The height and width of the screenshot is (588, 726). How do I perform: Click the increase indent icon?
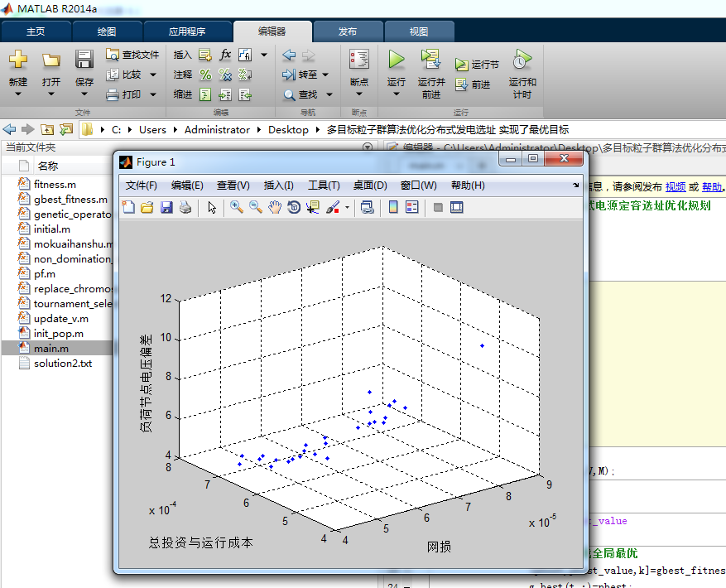pyautogui.click(x=225, y=95)
